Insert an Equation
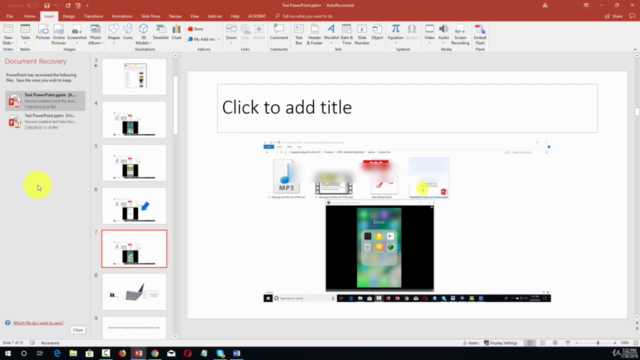Screen dimensions: 640x360 pyautogui.click(x=395, y=33)
